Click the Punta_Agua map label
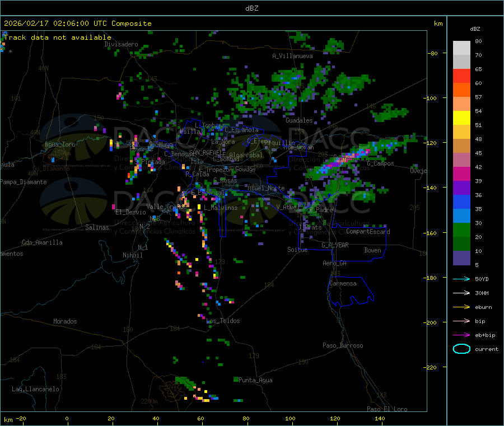Screen dimensions: 504x426 point(255,380)
